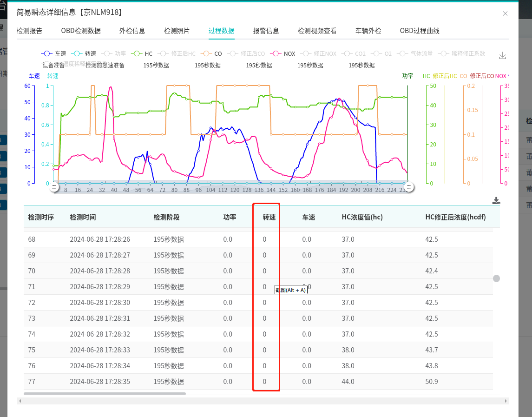Hide the NOX legend series
This screenshot has height=417, width=532.
click(x=283, y=54)
